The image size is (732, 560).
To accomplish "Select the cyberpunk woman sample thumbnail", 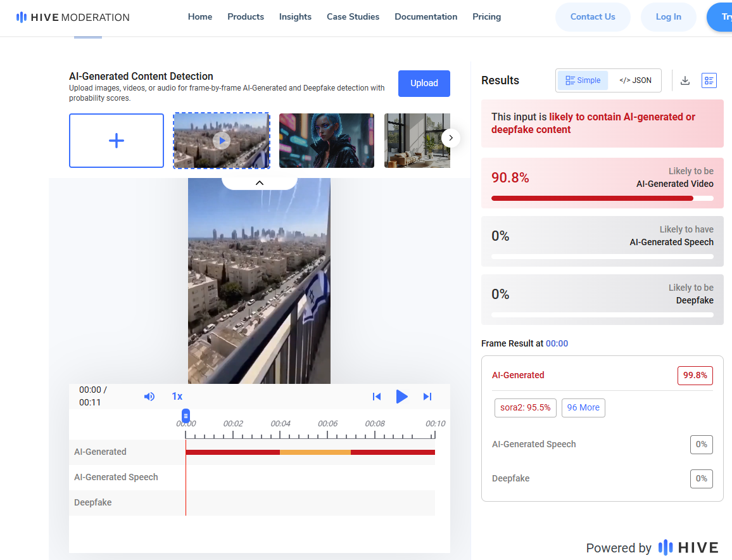I will (327, 141).
